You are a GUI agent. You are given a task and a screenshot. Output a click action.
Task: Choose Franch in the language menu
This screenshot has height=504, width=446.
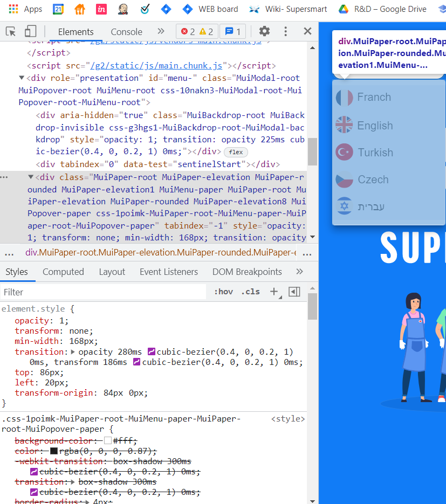[x=389, y=97]
